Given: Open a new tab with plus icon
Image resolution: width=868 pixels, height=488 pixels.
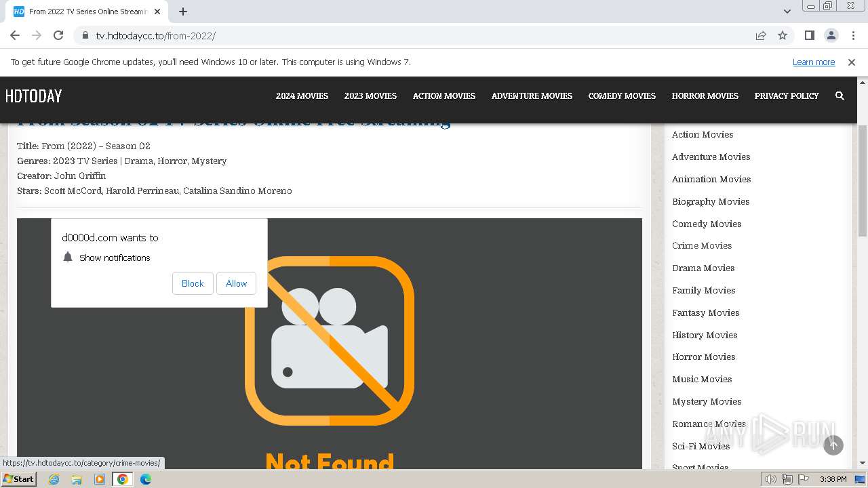Looking at the screenshot, I should click(183, 12).
